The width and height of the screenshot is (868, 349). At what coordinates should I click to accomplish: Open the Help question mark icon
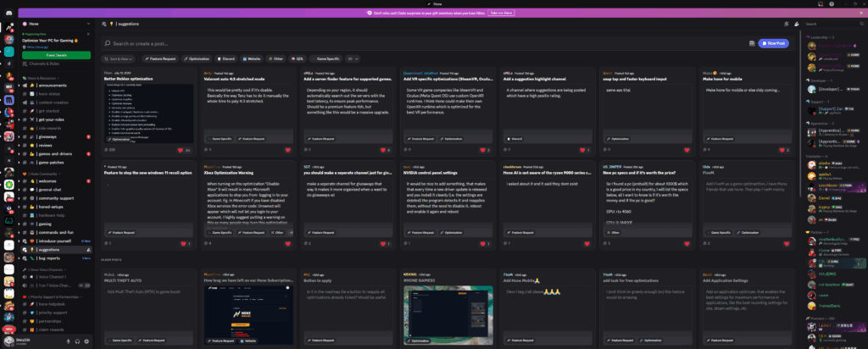(832, 4)
